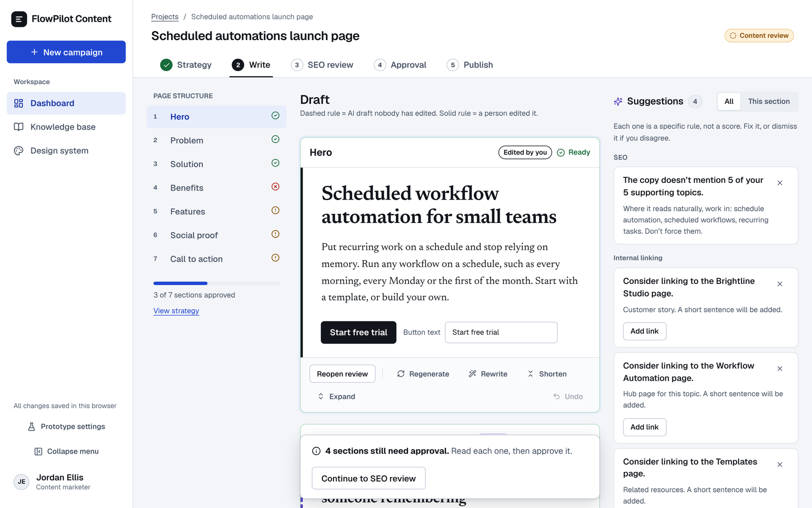The height and width of the screenshot is (508, 812).
Task: Dismiss the supporting topics SEO suggestion
Action: tap(780, 183)
